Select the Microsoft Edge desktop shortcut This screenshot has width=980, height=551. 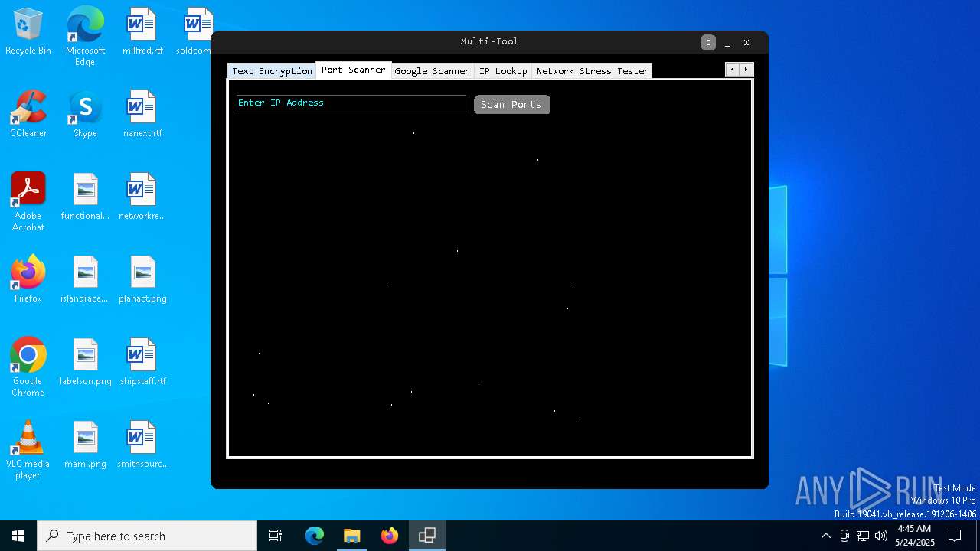click(x=85, y=37)
